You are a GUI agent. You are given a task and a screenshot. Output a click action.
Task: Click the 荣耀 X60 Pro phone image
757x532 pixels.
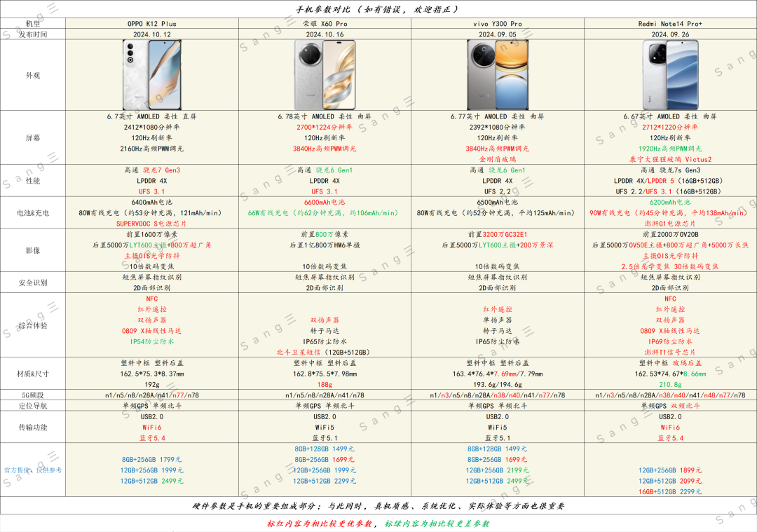[x=325, y=75]
